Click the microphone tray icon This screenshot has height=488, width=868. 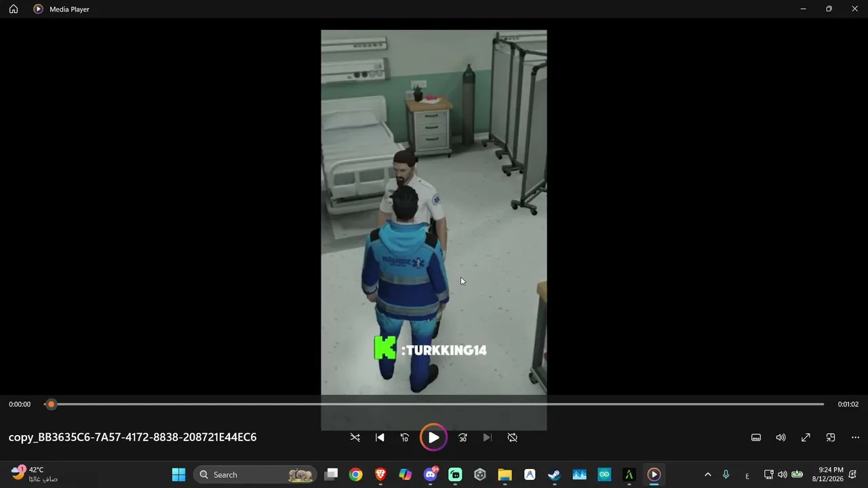(x=726, y=474)
